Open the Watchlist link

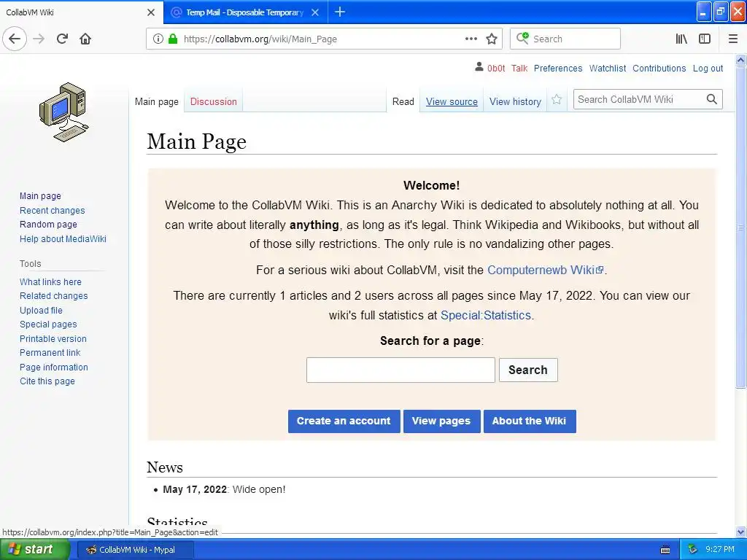coord(608,68)
